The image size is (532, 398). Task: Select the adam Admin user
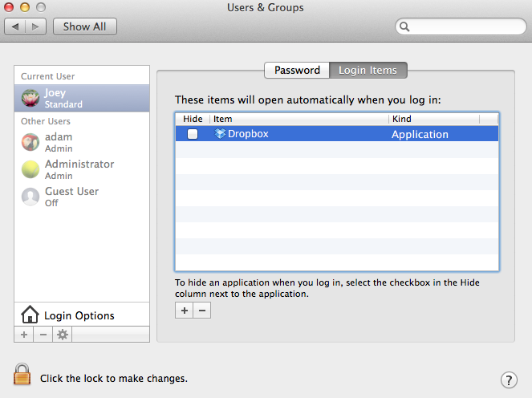tap(58, 142)
